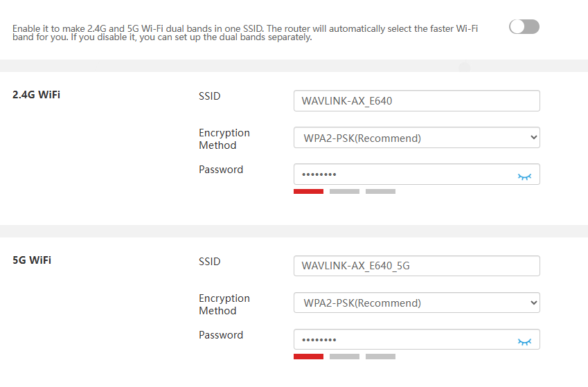Focus the WAVLINK-AX_E640_5G SSID field
Screen dimensions: 588x387
(x=416, y=266)
